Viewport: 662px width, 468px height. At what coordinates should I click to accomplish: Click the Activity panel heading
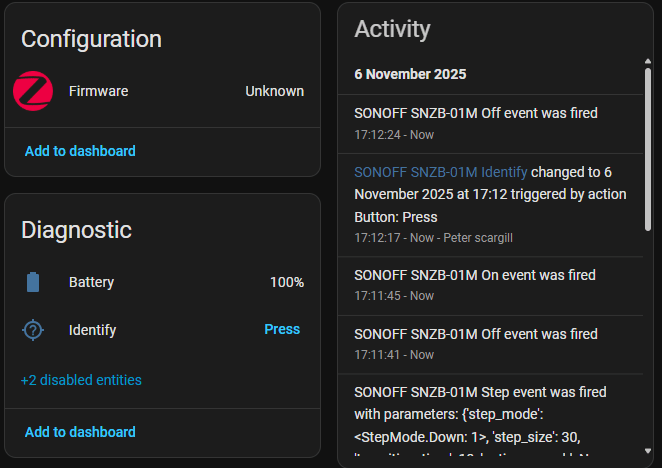(392, 29)
